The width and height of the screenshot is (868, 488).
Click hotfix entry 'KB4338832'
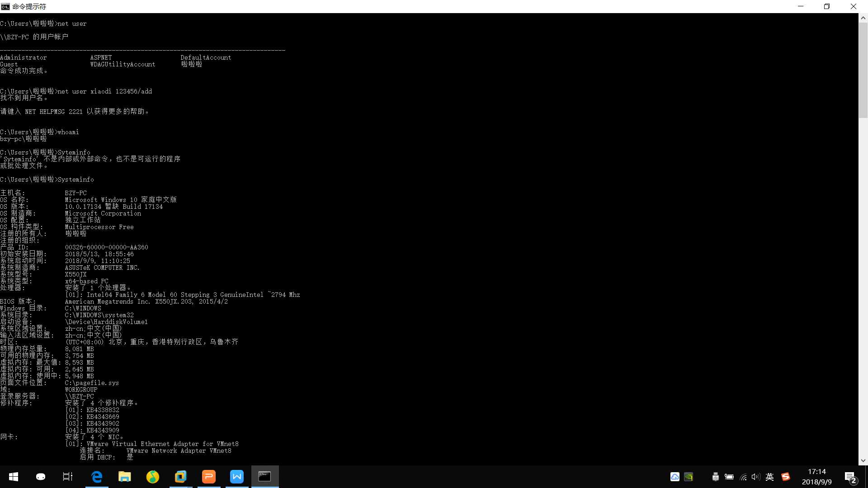point(103,410)
